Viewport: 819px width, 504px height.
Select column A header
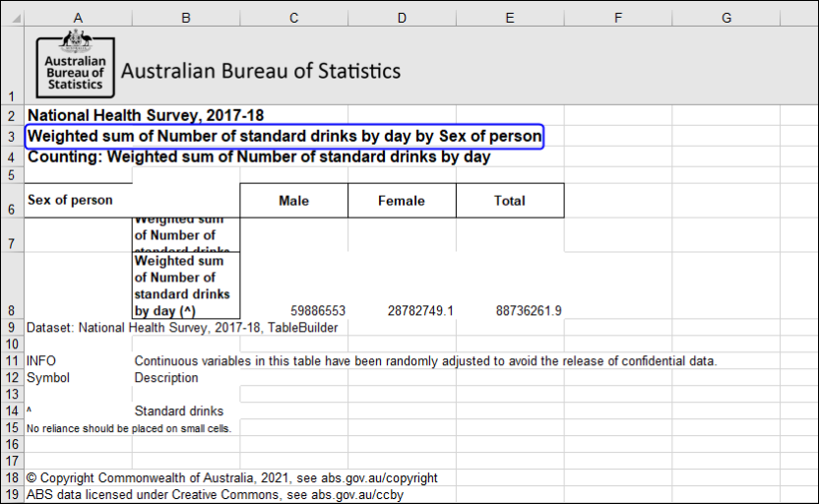(78, 18)
